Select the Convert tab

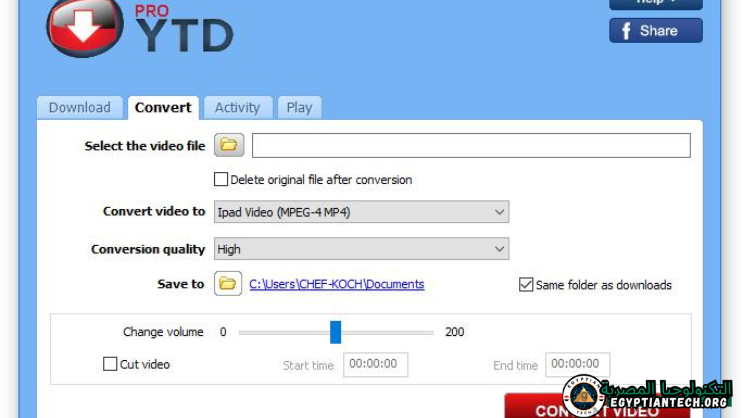coord(163,108)
